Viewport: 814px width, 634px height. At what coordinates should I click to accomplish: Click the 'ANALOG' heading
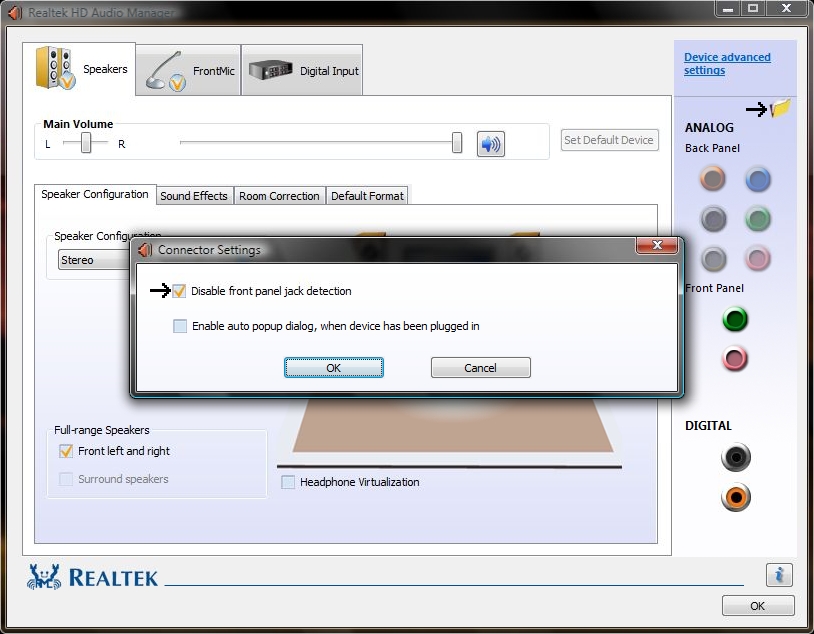[709, 128]
